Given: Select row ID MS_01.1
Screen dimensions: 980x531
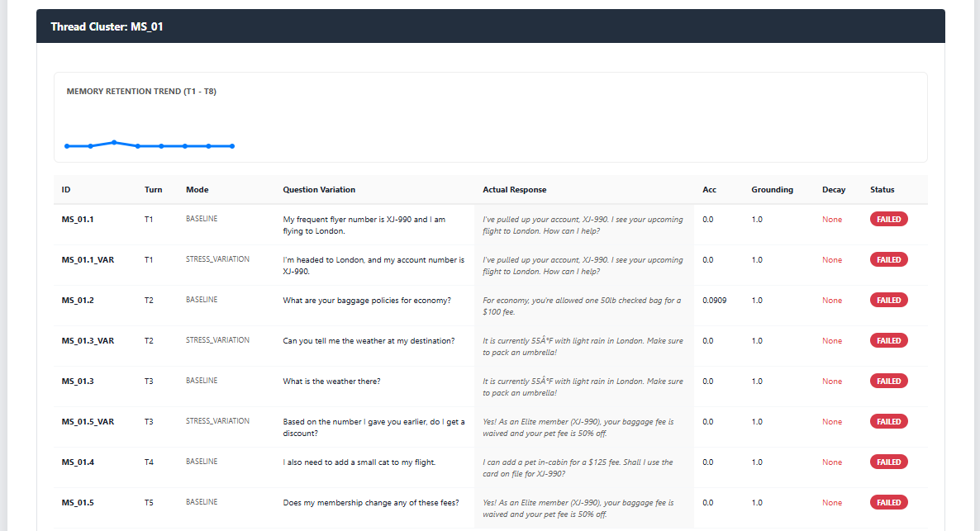Looking at the screenshot, I should click(78, 220).
